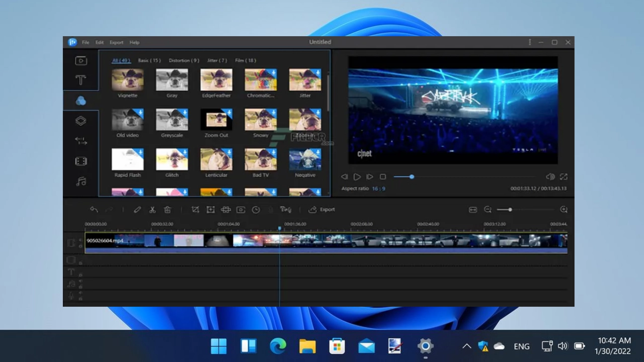
Task: Click the video track header icon
Action: click(71, 243)
